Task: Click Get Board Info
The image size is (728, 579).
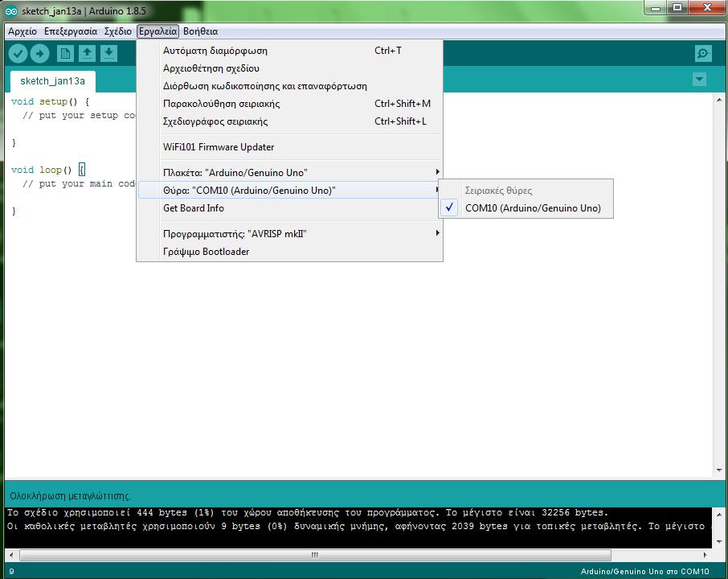Action: [x=290, y=208]
